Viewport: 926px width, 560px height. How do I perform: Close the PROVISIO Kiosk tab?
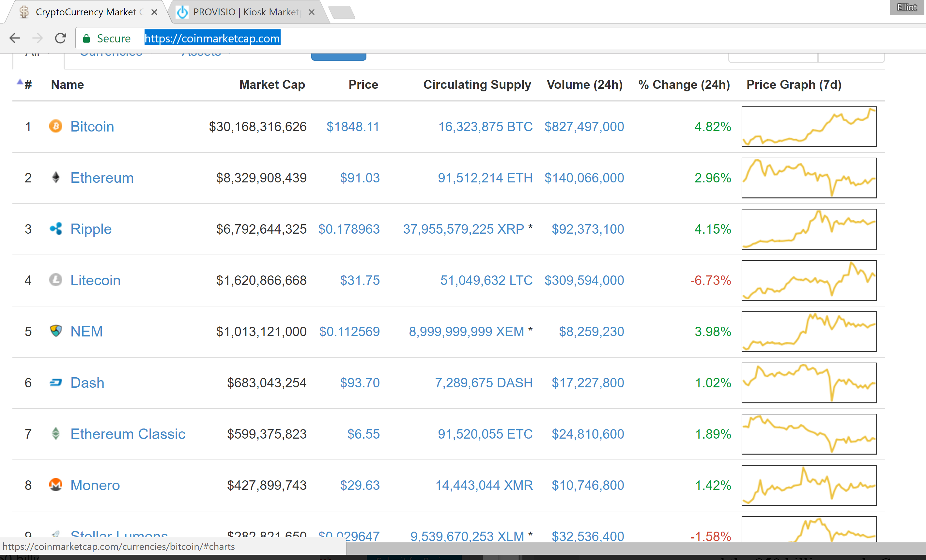coord(312,12)
